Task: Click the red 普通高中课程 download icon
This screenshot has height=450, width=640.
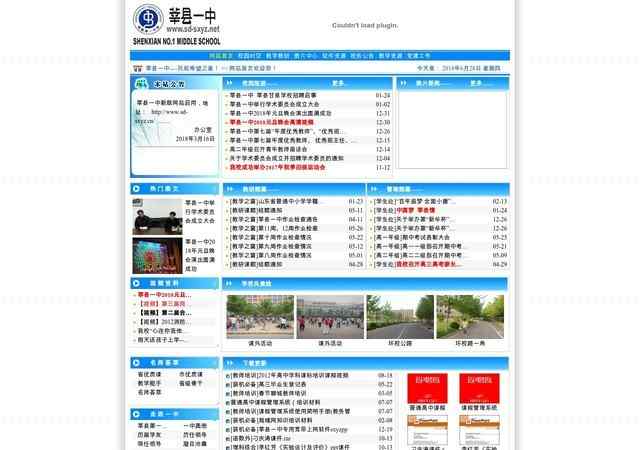Action: tap(429, 388)
